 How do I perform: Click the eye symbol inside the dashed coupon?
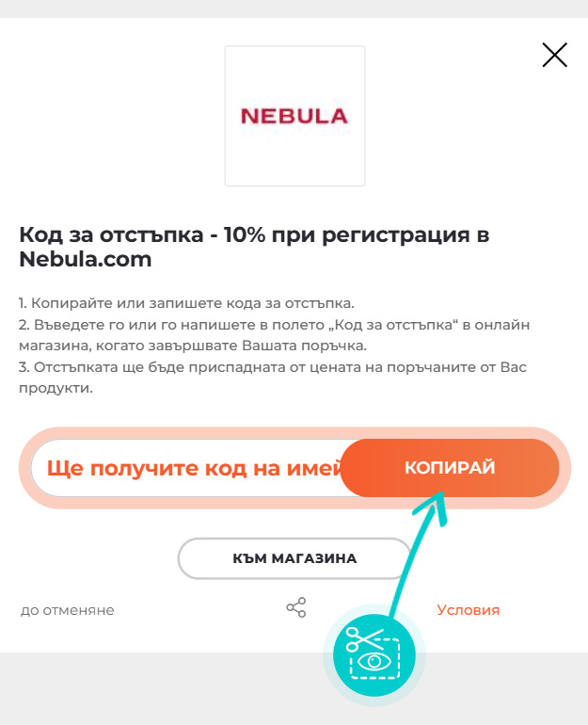pyautogui.click(x=374, y=661)
